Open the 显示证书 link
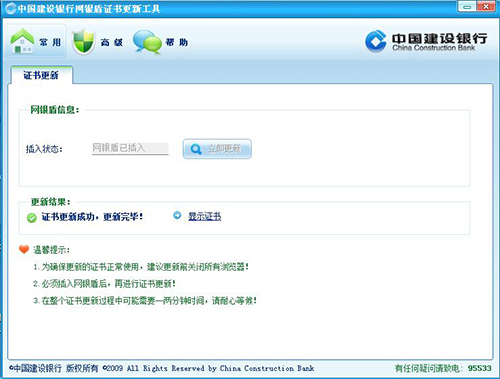This screenshot has height=379, width=500. (205, 216)
